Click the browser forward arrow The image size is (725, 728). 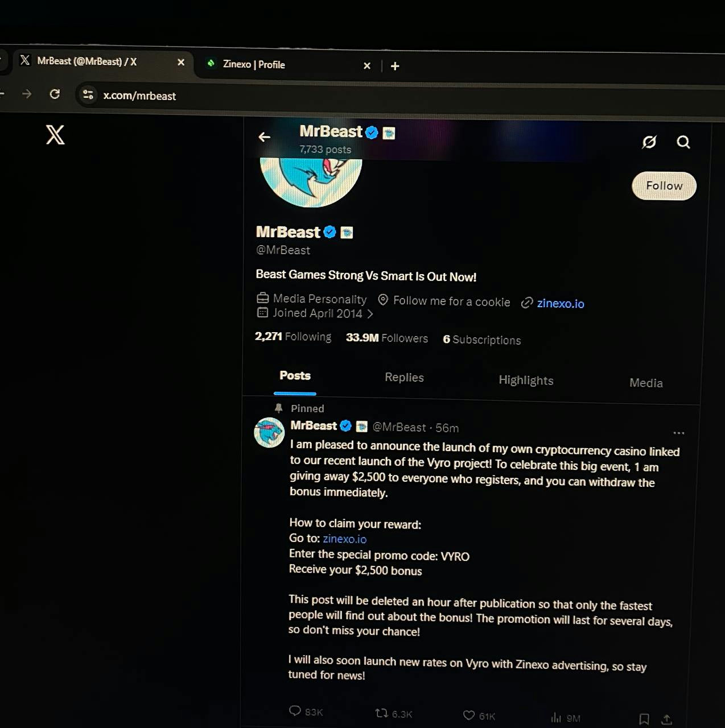tap(26, 93)
